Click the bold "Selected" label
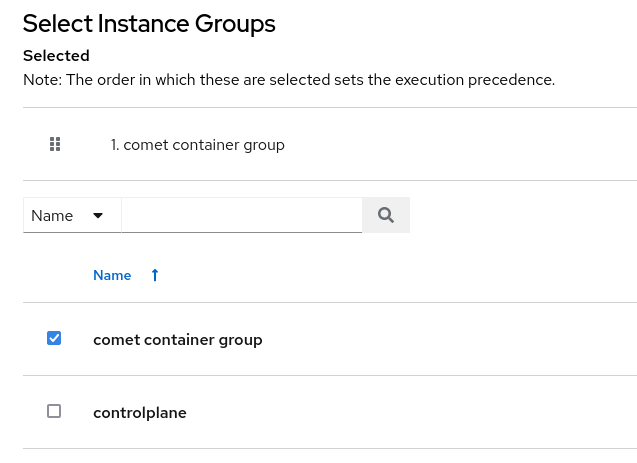This screenshot has width=637, height=463. [56, 56]
